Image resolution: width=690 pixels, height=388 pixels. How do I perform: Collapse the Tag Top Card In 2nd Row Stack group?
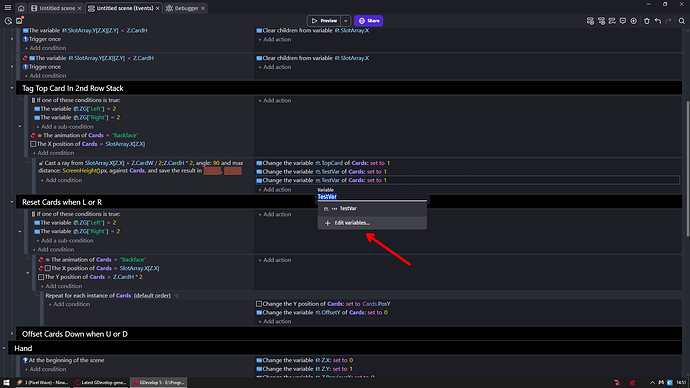click(12, 88)
